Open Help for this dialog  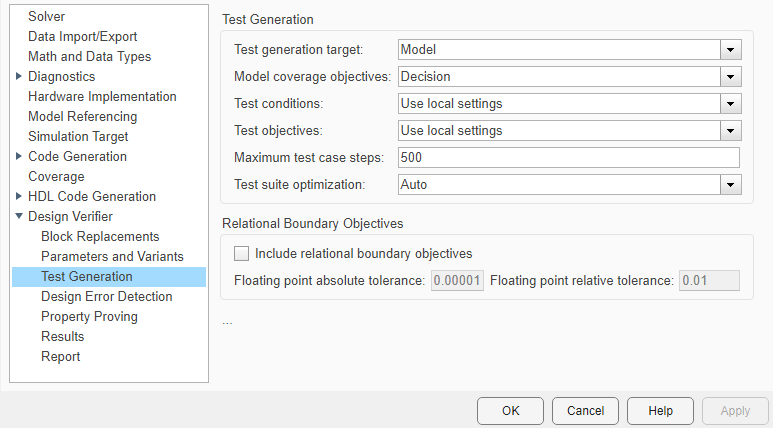click(660, 411)
